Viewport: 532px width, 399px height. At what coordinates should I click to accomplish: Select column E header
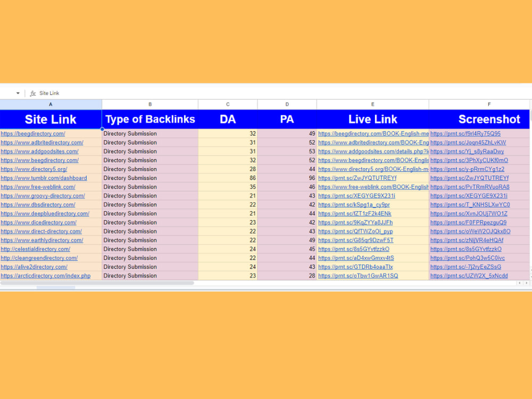(372, 104)
